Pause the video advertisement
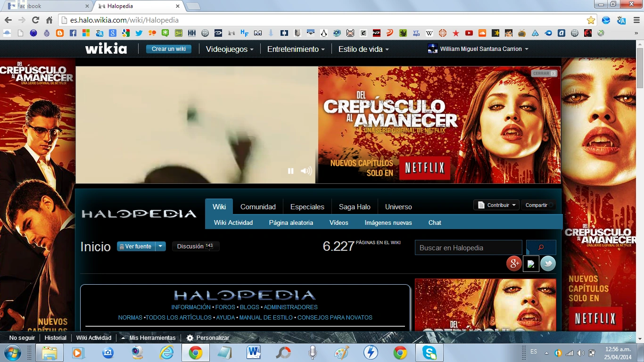Screen dimensions: 644x362 point(291,171)
